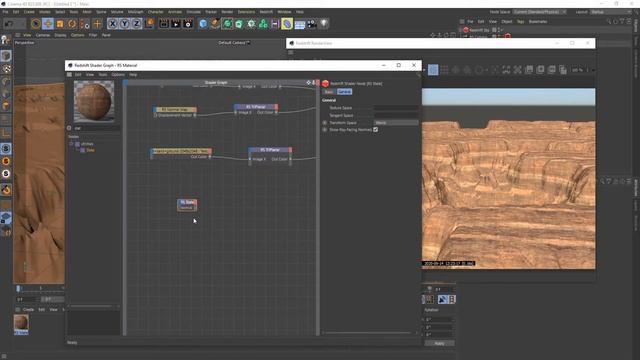The width and height of the screenshot is (640, 360).
Task: Click search icon in Object Manager
Action: 609,22
